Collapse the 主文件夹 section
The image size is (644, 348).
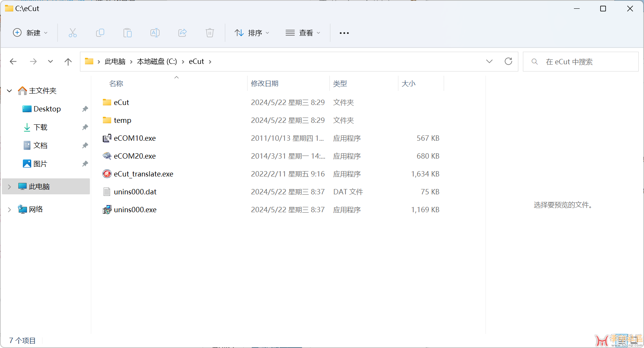click(x=10, y=91)
